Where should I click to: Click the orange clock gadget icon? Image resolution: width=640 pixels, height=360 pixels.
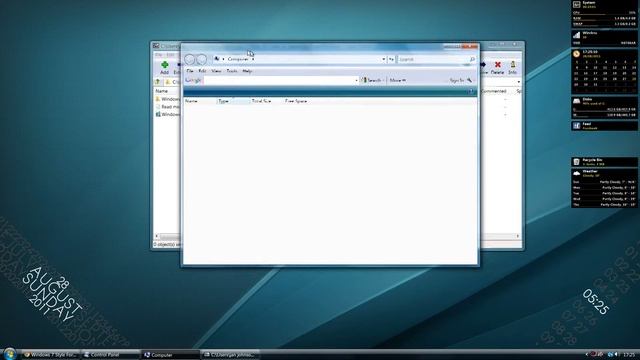pos(576,53)
